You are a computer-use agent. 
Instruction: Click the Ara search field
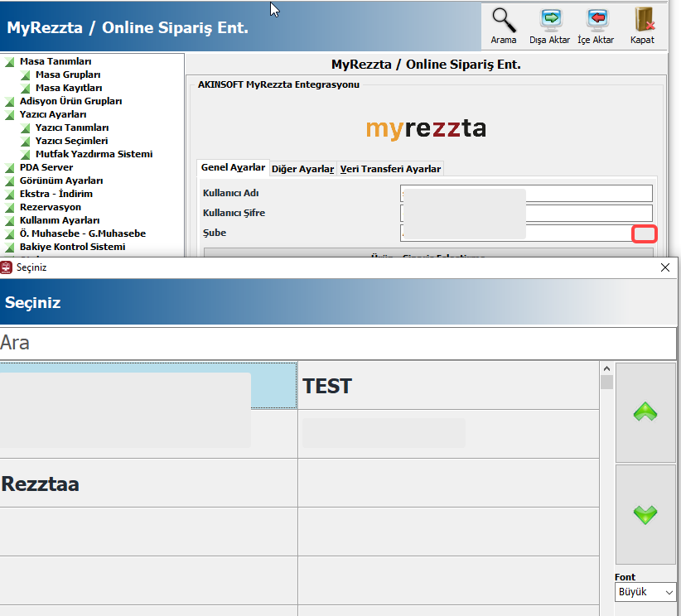(338, 343)
